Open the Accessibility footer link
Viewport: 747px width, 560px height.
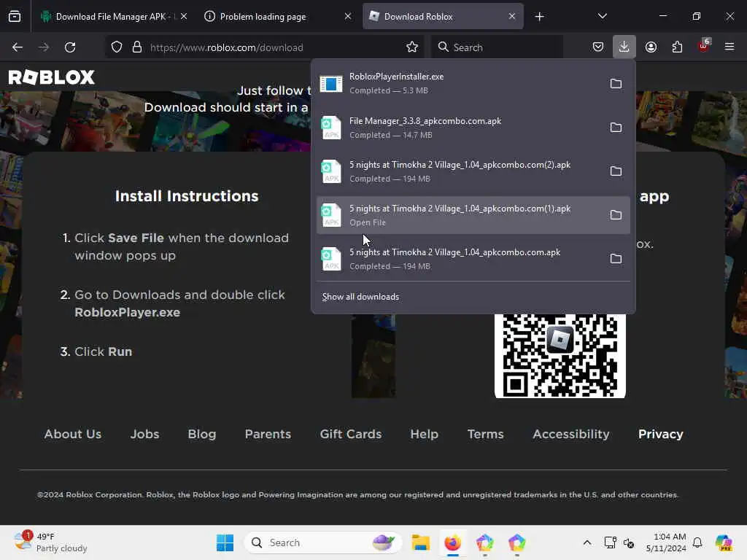pyautogui.click(x=570, y=435)
